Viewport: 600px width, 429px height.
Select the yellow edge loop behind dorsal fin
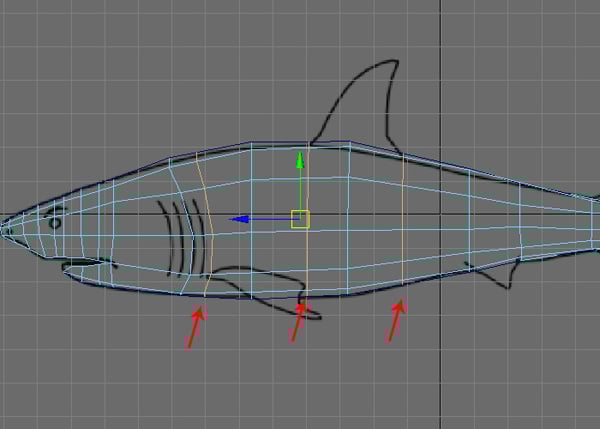click(403, 219)
